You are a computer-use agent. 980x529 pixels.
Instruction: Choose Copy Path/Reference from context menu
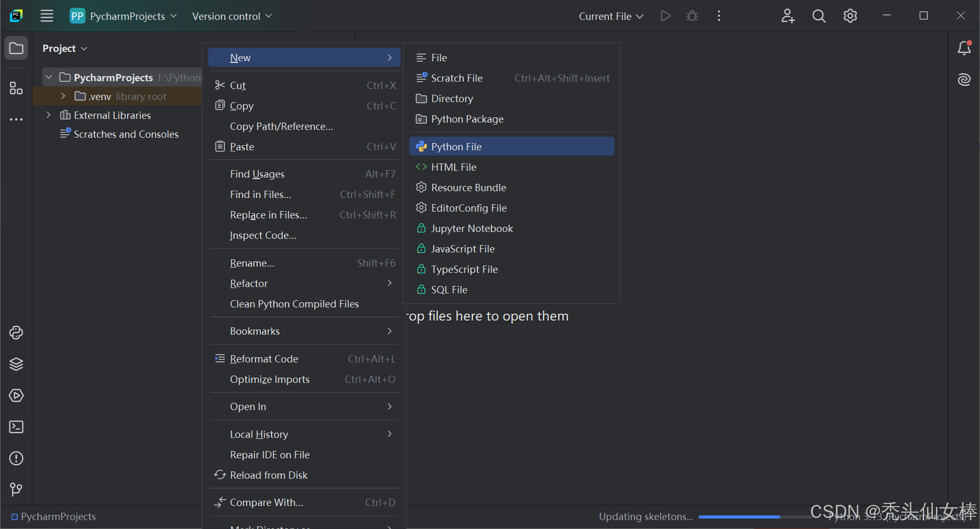pyautogui.click(x=304, y=126)
